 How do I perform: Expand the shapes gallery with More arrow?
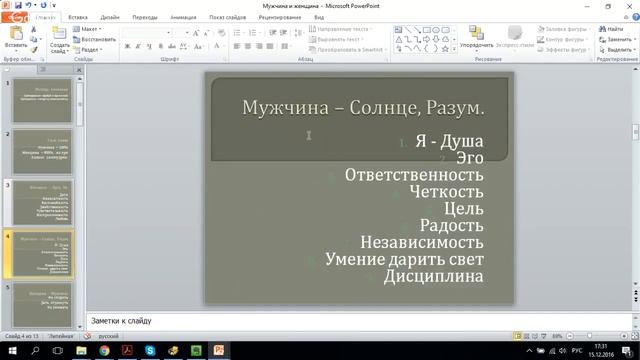454,49
